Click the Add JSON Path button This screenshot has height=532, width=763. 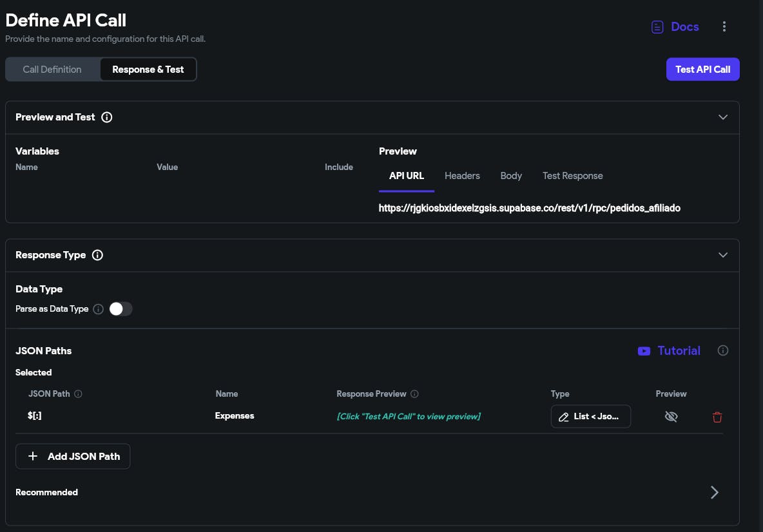(x=73, y=457)
